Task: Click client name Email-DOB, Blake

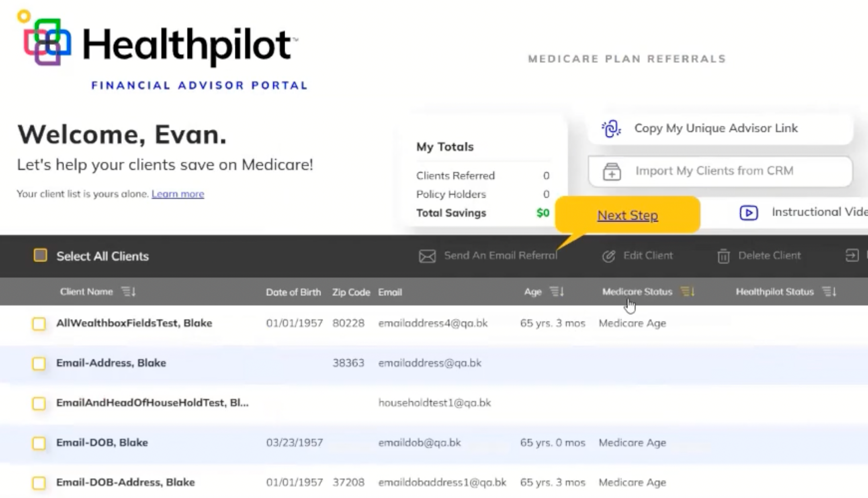Action: (x=102, y=443)
